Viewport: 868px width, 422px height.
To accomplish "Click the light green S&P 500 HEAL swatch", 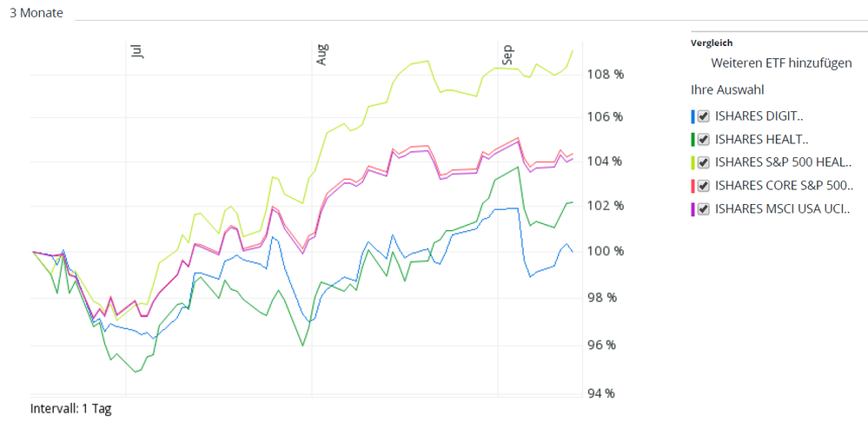I will coord(692,162).
